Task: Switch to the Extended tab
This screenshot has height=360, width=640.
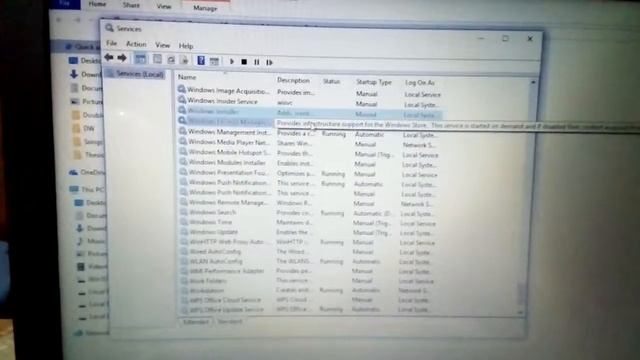Action: point(196,322)
